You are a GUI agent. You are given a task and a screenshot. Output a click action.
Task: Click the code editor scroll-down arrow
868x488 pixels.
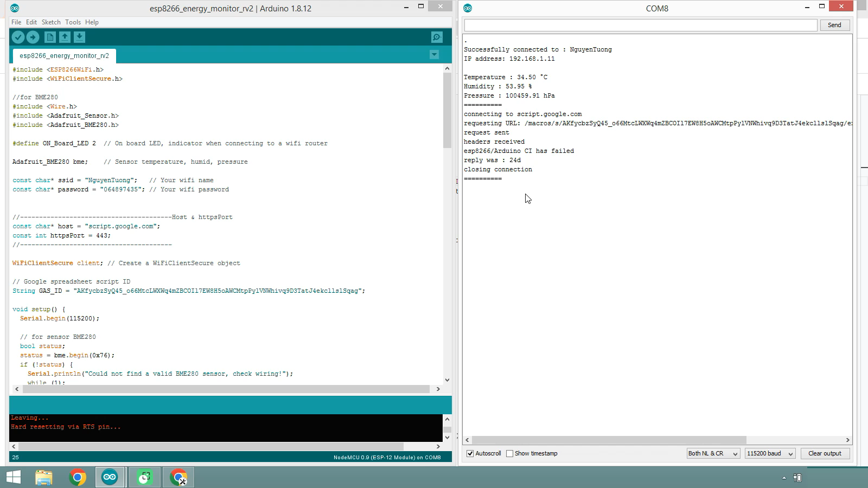(447, 380)
